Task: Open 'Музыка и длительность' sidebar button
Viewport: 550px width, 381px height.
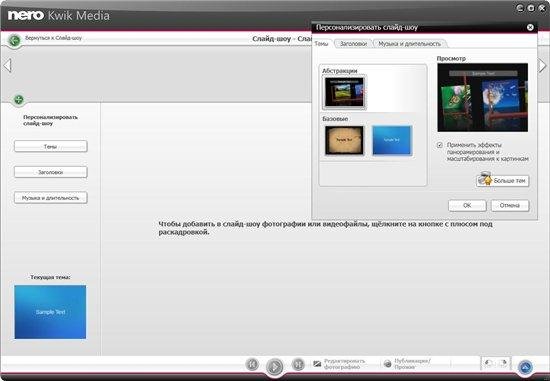Action: click(x=51, y=198)
